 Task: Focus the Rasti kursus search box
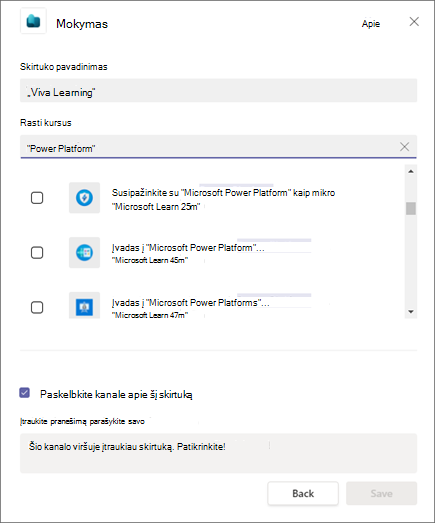pos(208,146)
